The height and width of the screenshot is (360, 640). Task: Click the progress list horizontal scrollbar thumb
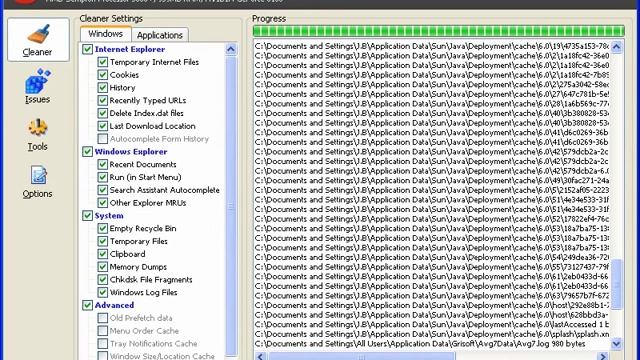[362, 356]
